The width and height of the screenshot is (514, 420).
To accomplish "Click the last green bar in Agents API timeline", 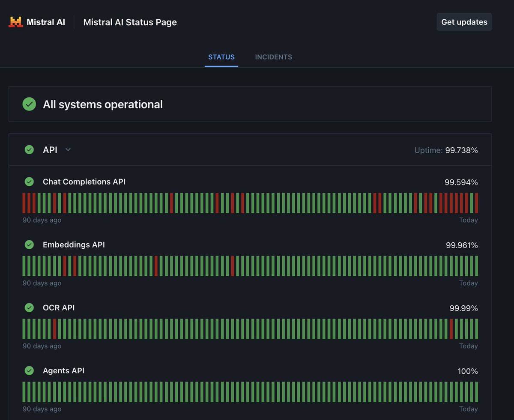I will point(476,392).
